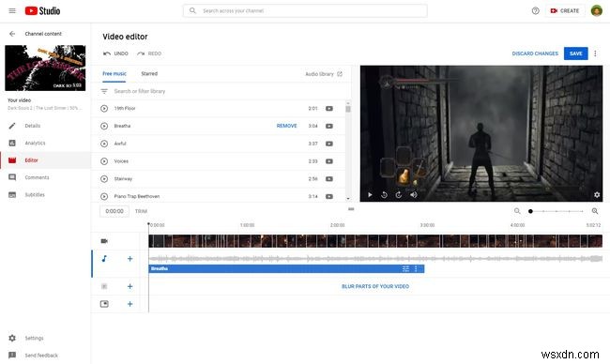Rewind 10 seconds in preview player
Screen dimensions: 610x364
point(384,195)
